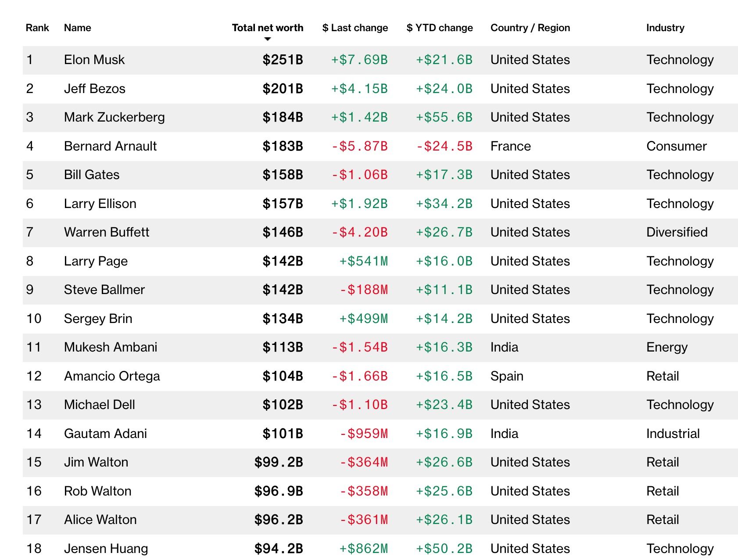Click the $ YTD change column header
The height and width of the screenshot is (560, 738).
pos(440,28)
